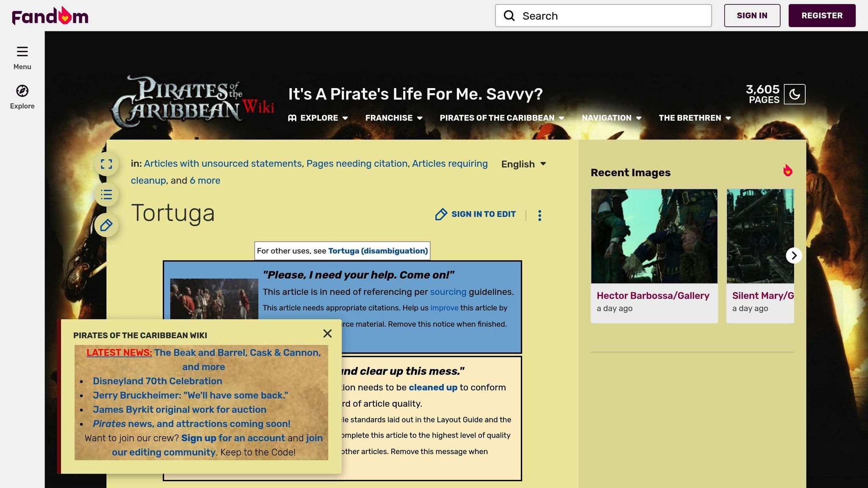The height and width of the screenshot is (488, 868).
Task: Open the table of contents icon
Action: (106, 194)
